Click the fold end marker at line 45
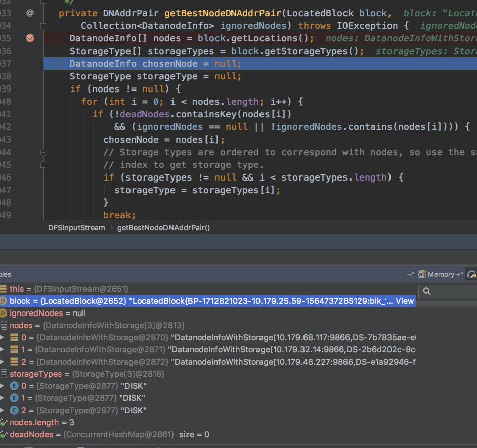Image resolution: width=477 pixels, height=448 pixels. coord(43,165)
